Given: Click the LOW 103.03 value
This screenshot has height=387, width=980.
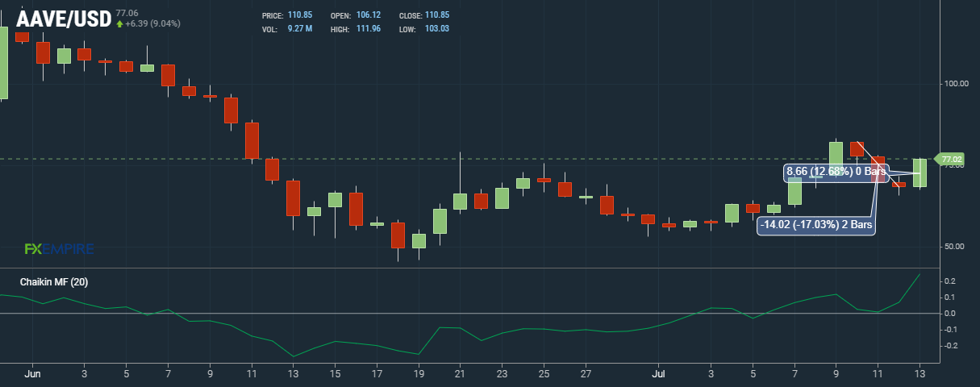Looking at the screenshot, I should point(437,29).
